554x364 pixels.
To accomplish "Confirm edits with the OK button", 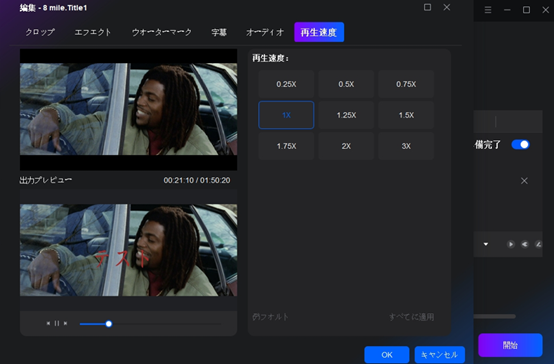I will (387, 354).
